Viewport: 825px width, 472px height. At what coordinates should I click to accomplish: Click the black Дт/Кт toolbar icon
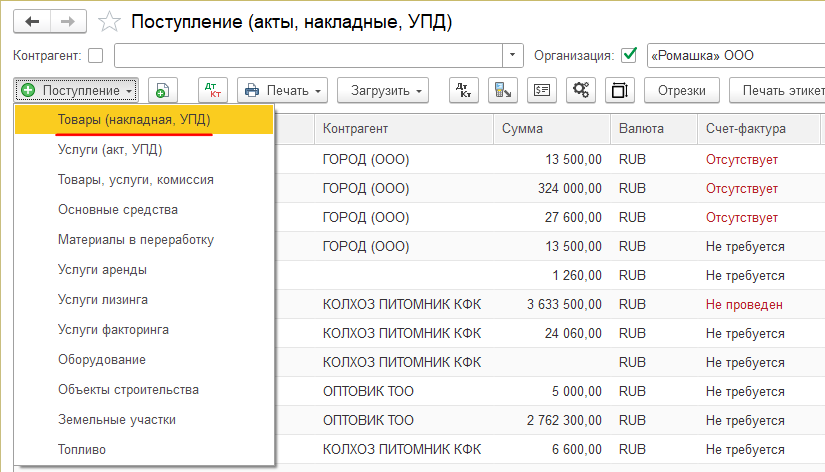click(x=464, y=90)
